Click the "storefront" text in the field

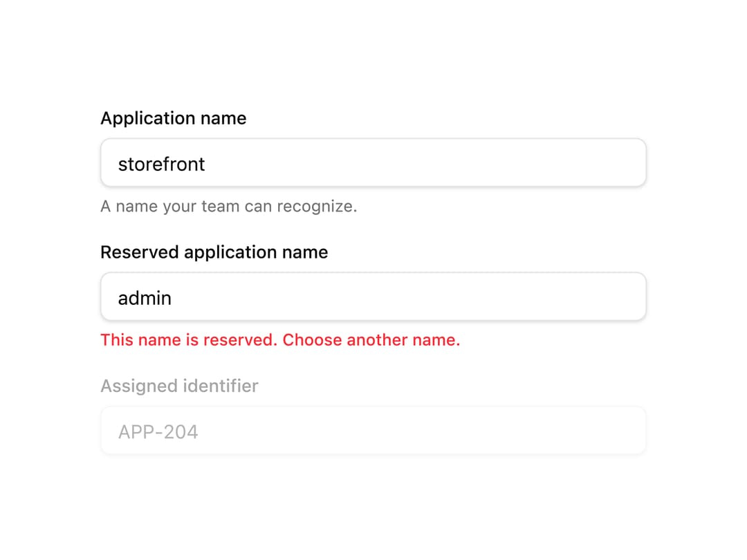tap(161, 164)
